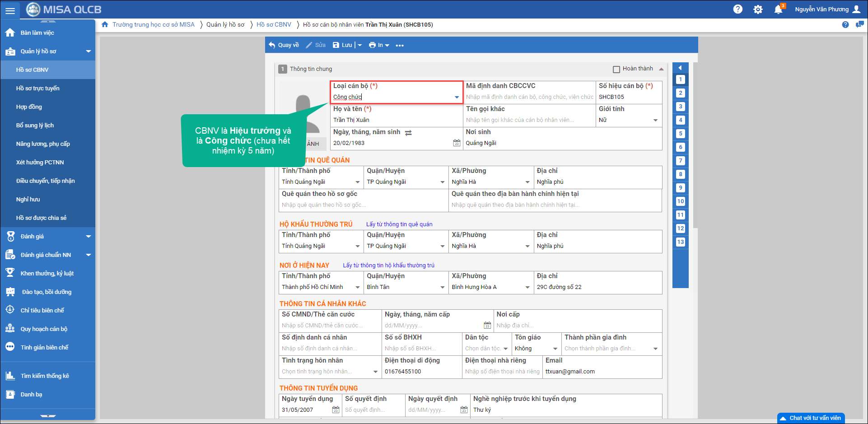
Task: Click Lấy từ thông tin quê quán link
Action: (399, 224)
